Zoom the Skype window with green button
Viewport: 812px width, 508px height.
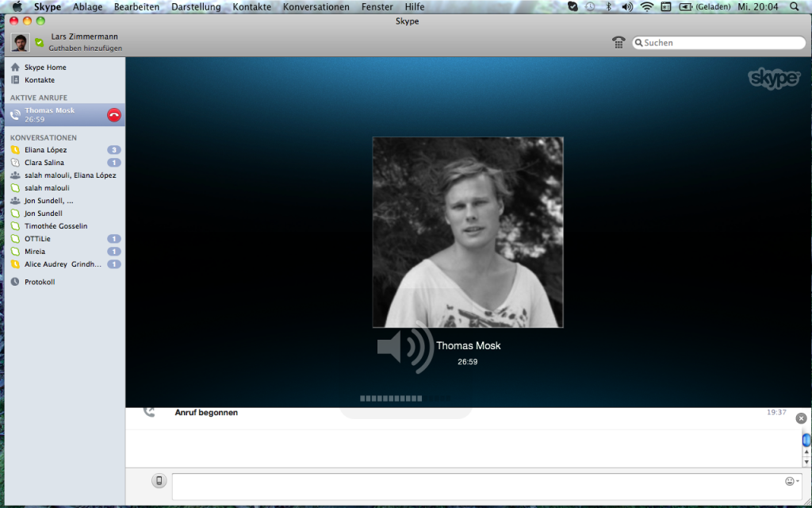pos(40,21)
